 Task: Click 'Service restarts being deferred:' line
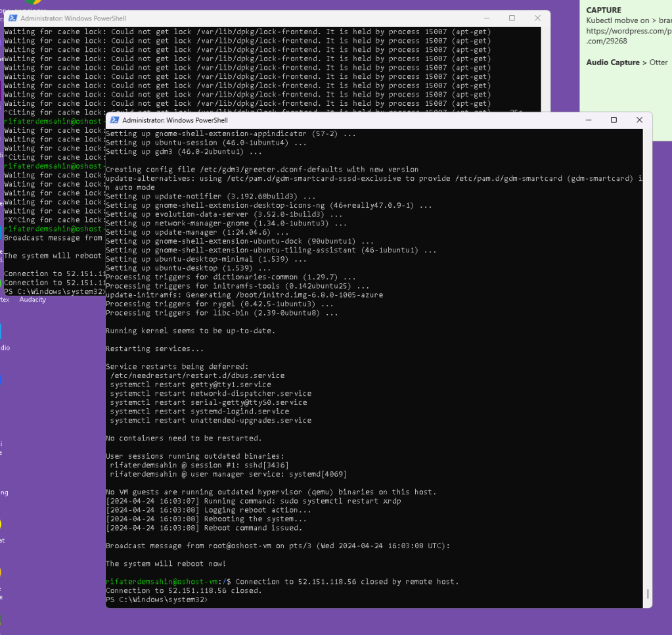point(177,367)
